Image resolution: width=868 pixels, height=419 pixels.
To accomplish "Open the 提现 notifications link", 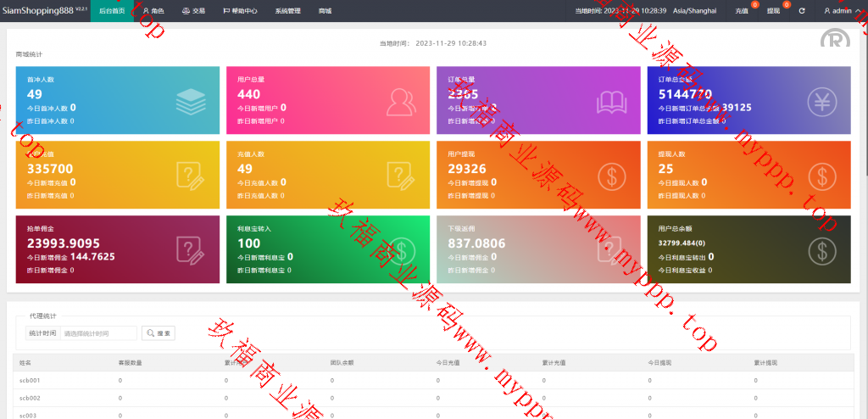I will tap(773, 11).
